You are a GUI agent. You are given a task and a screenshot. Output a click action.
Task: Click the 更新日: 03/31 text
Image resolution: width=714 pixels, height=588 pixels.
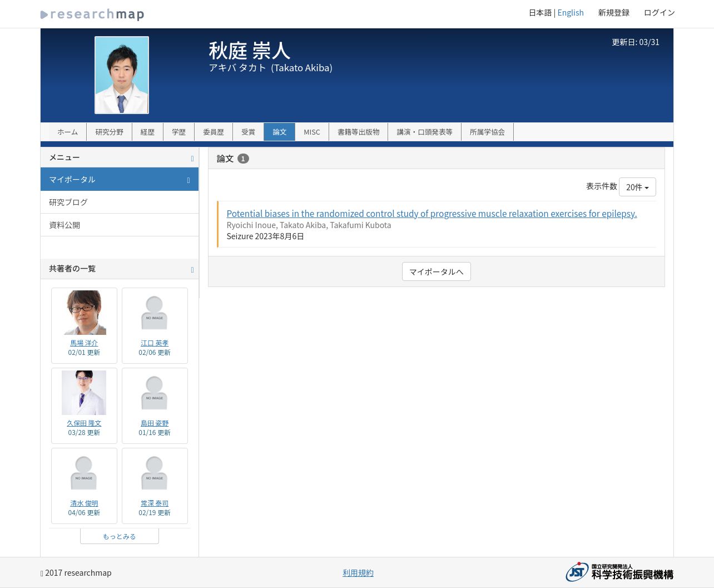point(636,42)
